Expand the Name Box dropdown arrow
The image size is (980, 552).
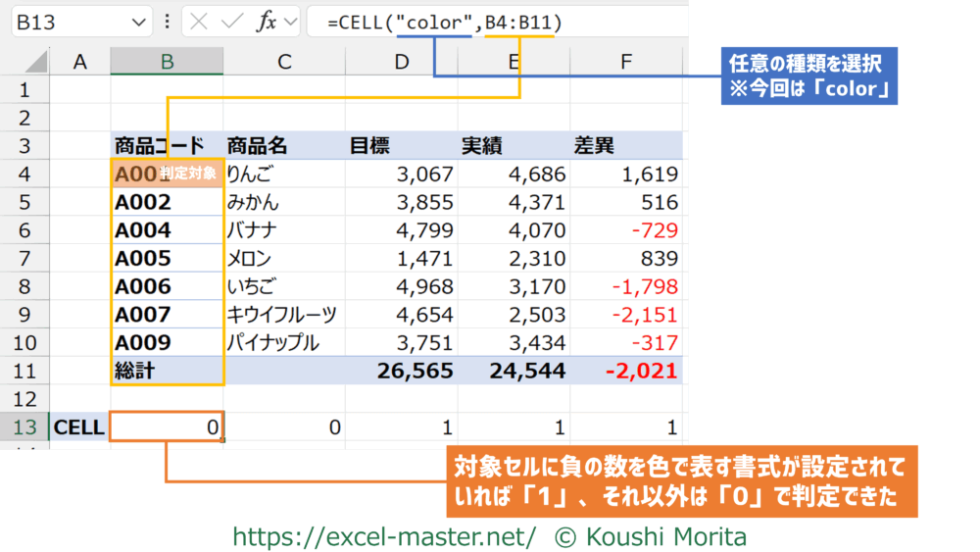[137, 22]
